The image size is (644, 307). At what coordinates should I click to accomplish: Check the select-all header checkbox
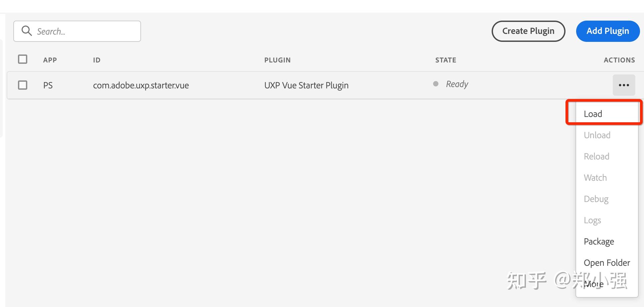[23, 59]
